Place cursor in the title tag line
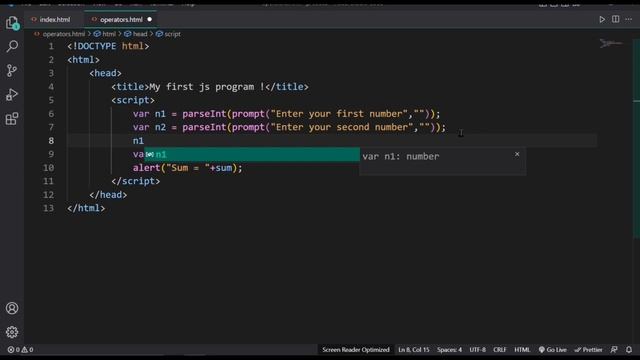This screenshot has width=640, height=360. pos(210,87)
